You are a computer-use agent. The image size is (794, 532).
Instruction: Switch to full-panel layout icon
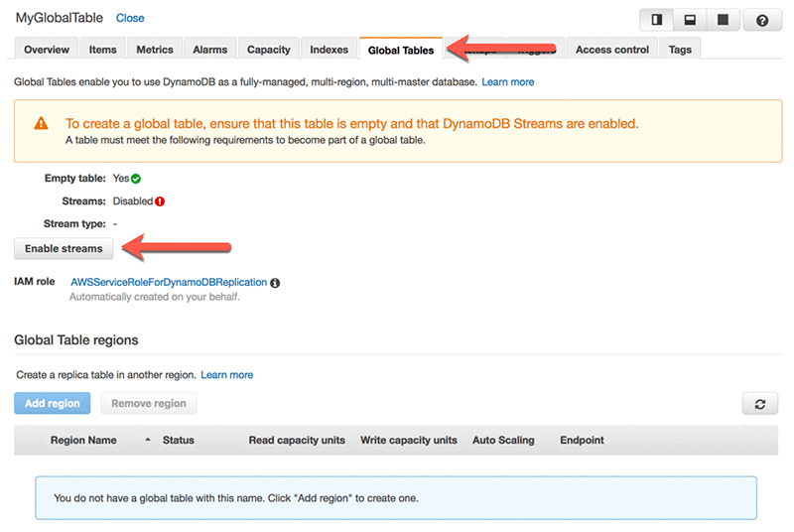point(724,20)
